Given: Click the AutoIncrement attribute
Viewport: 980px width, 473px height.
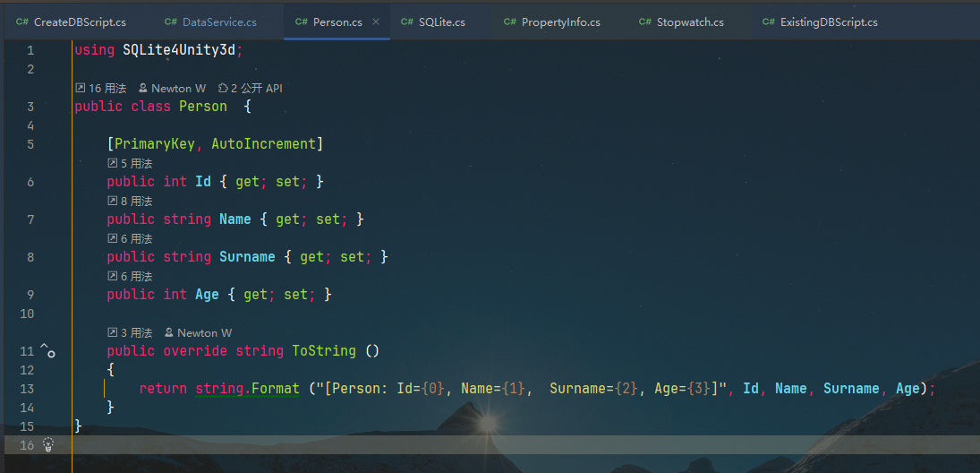Looking at the screenshot, I should click(x=264, y=144).
